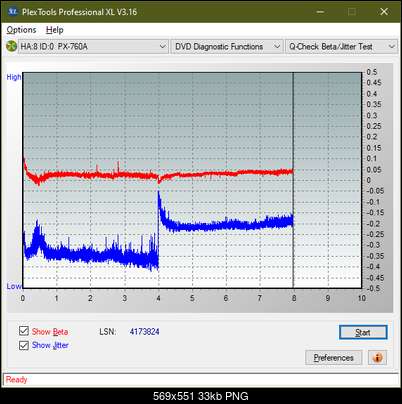Click the Low label on graph axis
The width and height of the screenshot is (402, 404).
click(14, 286)
